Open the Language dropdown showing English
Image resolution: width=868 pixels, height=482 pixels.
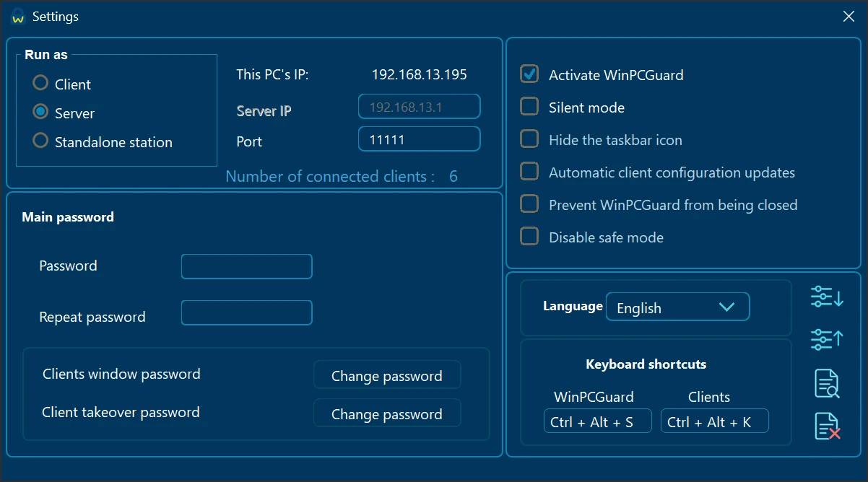click(x=677, y=307)
